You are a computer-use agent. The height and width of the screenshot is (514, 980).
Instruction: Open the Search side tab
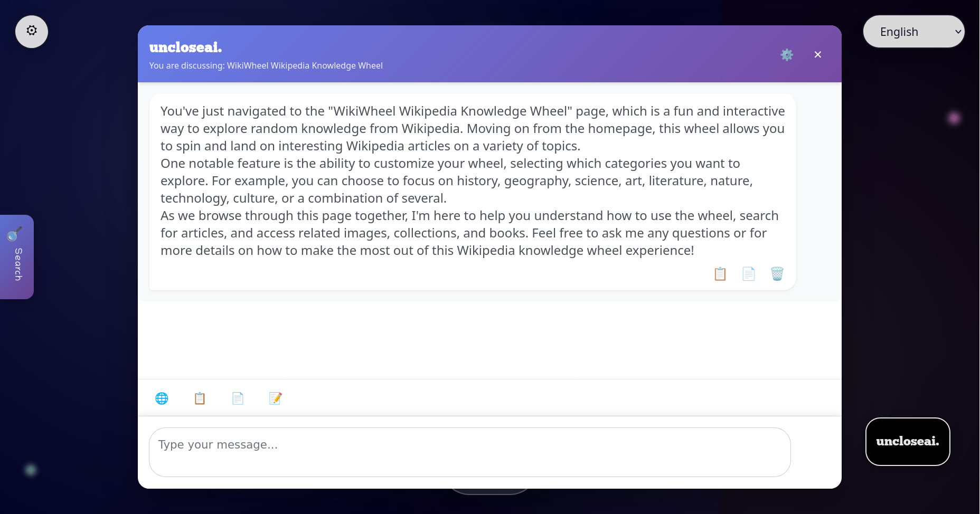(x=17, y=257)
